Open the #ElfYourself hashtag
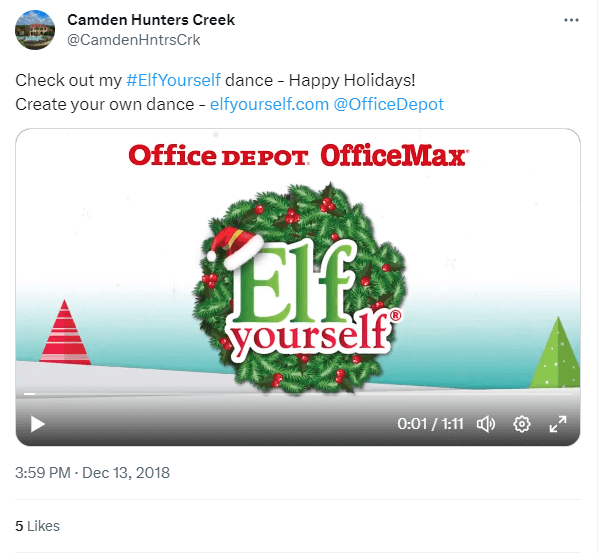Viewport: 601px width, 553px height. 174,79
